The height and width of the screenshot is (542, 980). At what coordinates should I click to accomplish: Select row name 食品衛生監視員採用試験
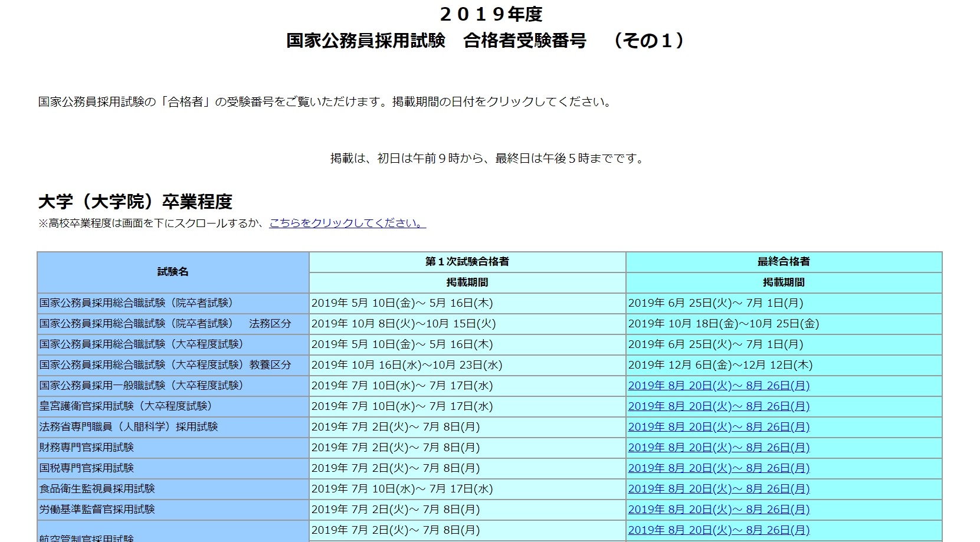pyautogui.click(x=97, y=489)
